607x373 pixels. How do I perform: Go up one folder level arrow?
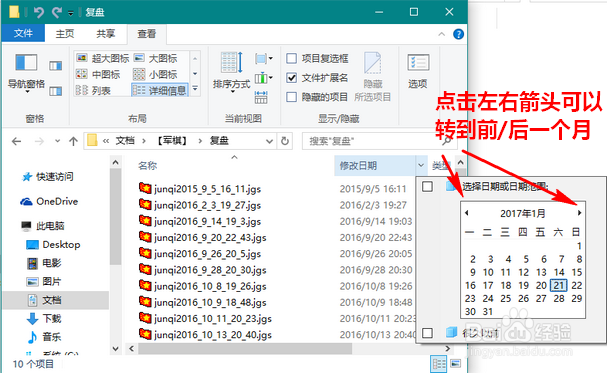pyautogui.click(x=73, y=141)
